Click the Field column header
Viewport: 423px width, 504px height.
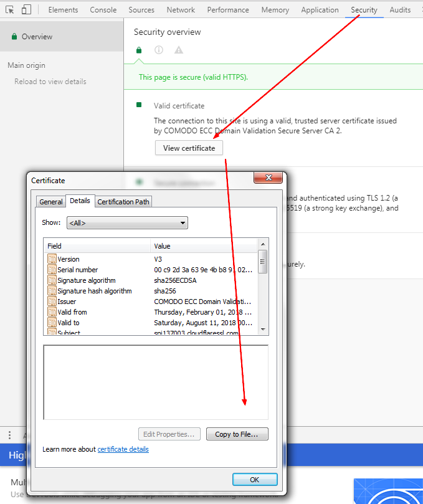click(x=97, y=246)
